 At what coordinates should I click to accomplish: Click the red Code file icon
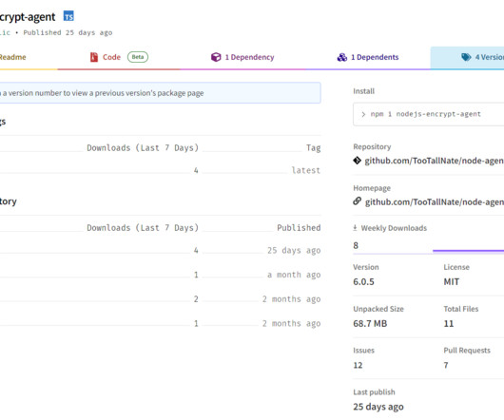pyautogui.click(x=94, y=57)
